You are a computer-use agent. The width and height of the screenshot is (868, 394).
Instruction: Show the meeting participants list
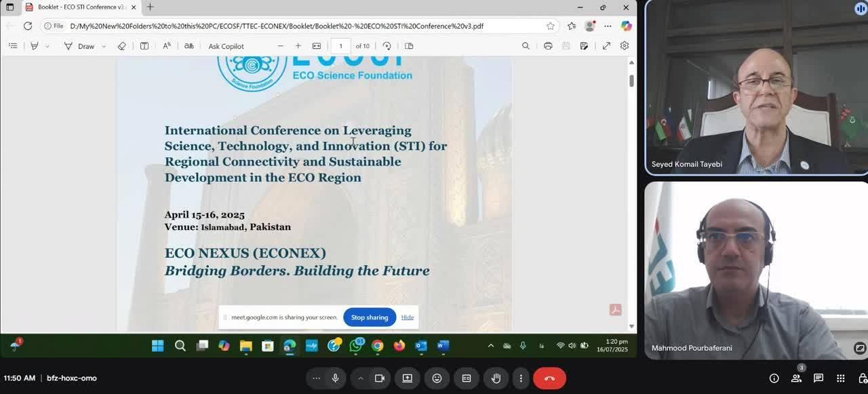pyautogui.click(x=796, y=378)
